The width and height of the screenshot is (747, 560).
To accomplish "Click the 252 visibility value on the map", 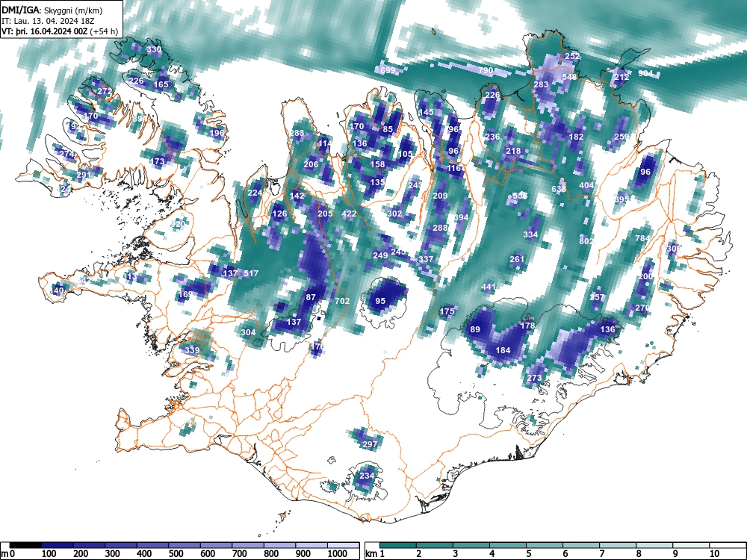I will (572, 56).
